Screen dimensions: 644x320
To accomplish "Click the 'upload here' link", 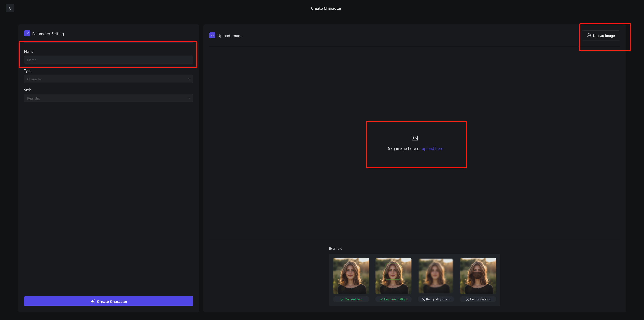I will click(432, 148).
